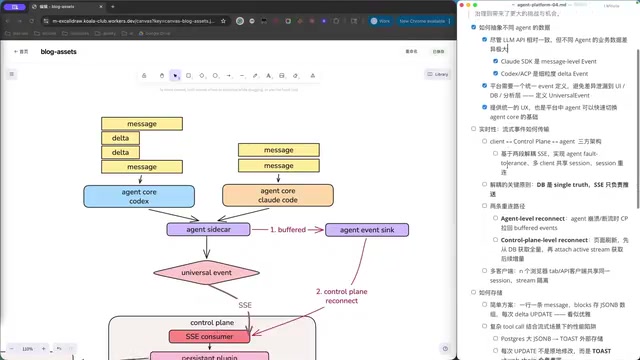This screenshot has height=360, width=640.
Task: Open a new Chrome tab
Action: 113,7
